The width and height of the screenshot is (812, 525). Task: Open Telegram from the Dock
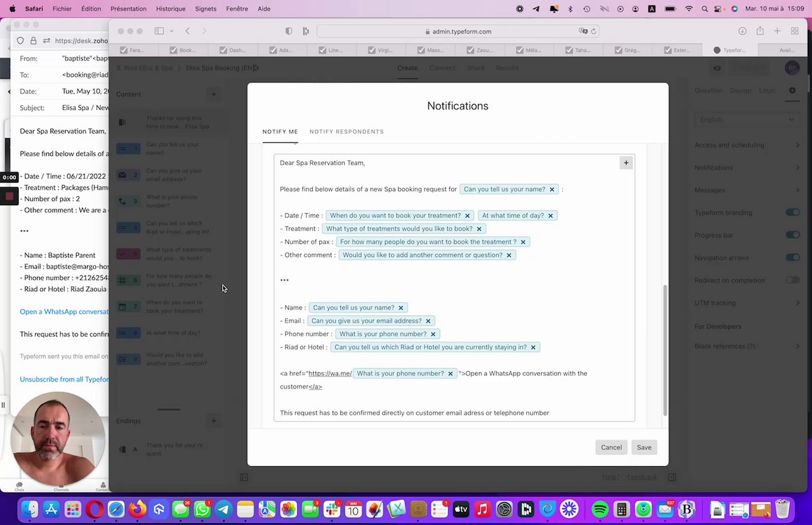(224, 509)
